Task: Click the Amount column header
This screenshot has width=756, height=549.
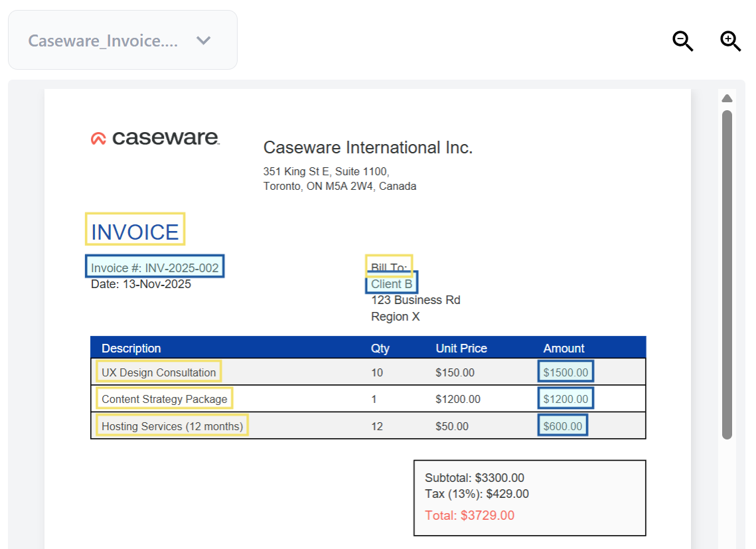Action: pos(564,348)
